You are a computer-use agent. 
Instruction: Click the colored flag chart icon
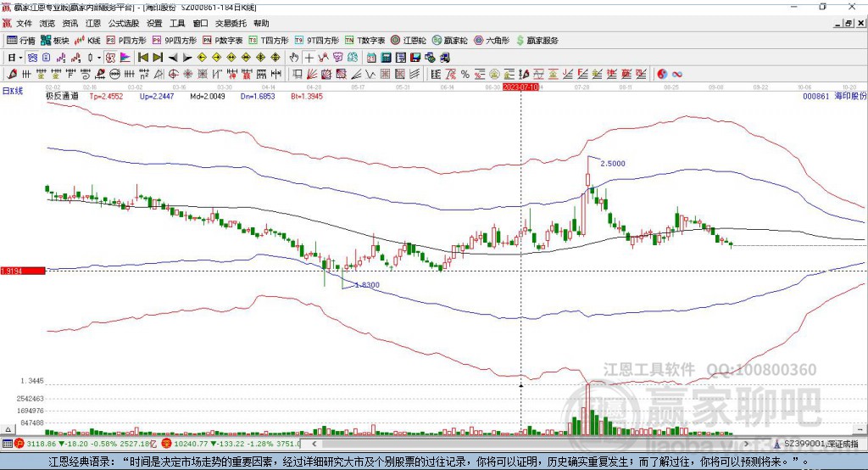click(125, 58)
